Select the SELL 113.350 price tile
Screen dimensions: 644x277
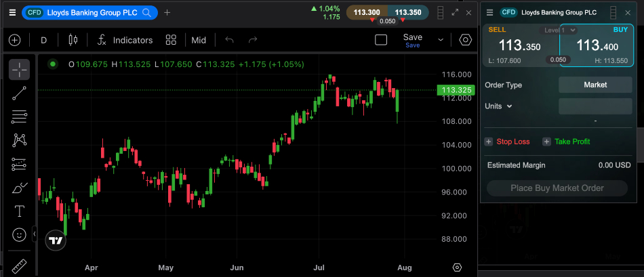(x=520, y=45)
